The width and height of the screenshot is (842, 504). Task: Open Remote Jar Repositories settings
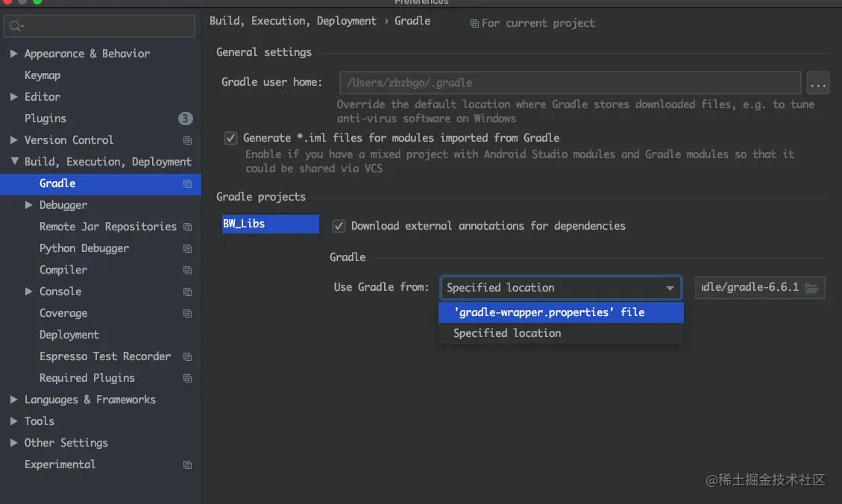(108, 227)
